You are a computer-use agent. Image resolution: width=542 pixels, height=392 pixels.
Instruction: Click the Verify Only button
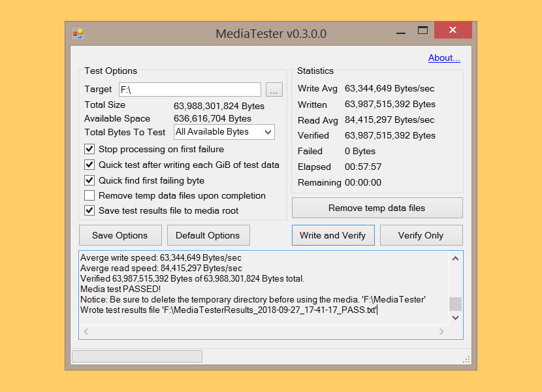pos(421,235)
